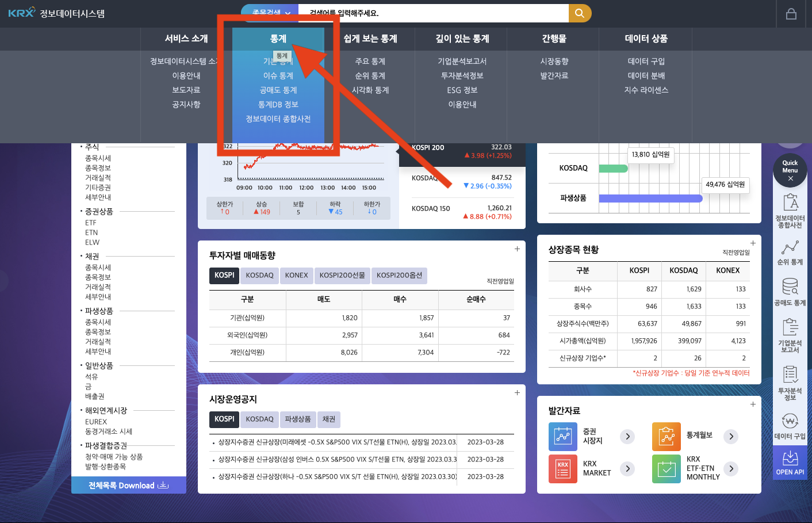The image size is (812, 523).
Task: Switch 투자자별 매매동향 to KONEX tab
Action: pos(297,276)
